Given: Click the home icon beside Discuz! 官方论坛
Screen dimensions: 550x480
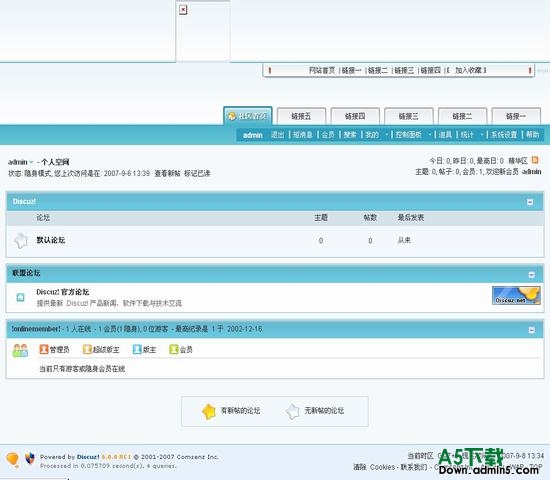Looking at the screenshot, I should pyautogui.click(x=20, y=298).
